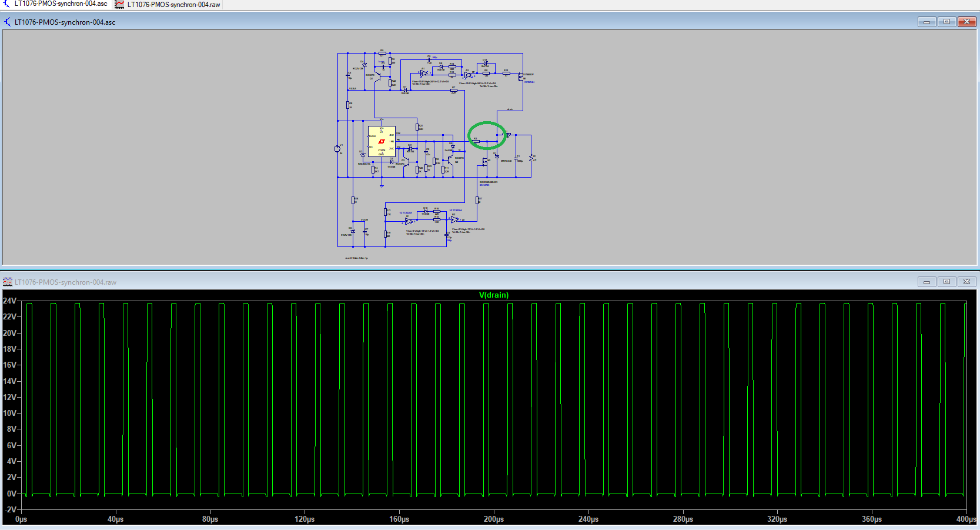This screenshot has width=980, height=530.
Task: Select the Q2 BC807C transistor symbol
Action: click(x=450, y=160)
